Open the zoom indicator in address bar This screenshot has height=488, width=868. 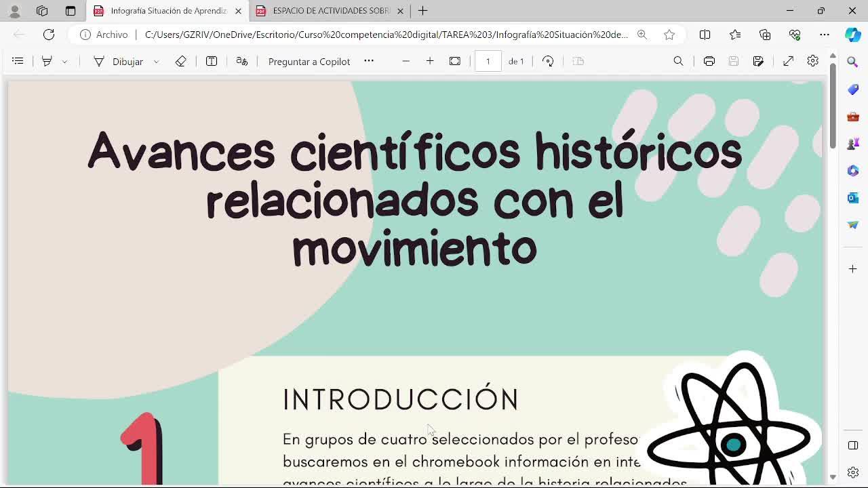pos(642,35)
